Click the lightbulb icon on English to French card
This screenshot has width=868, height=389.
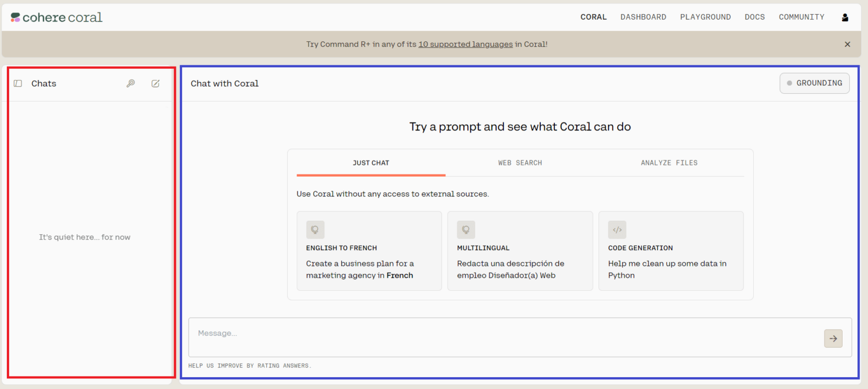315,230
